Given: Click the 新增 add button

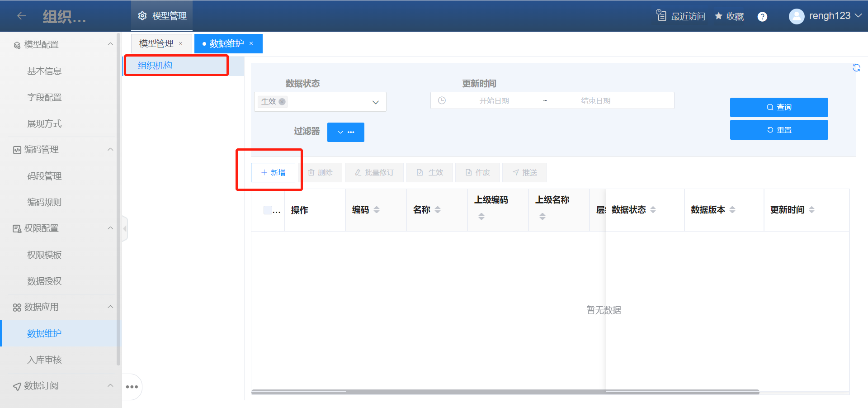Looking at the screenshot, I should [x=273, y=173].
